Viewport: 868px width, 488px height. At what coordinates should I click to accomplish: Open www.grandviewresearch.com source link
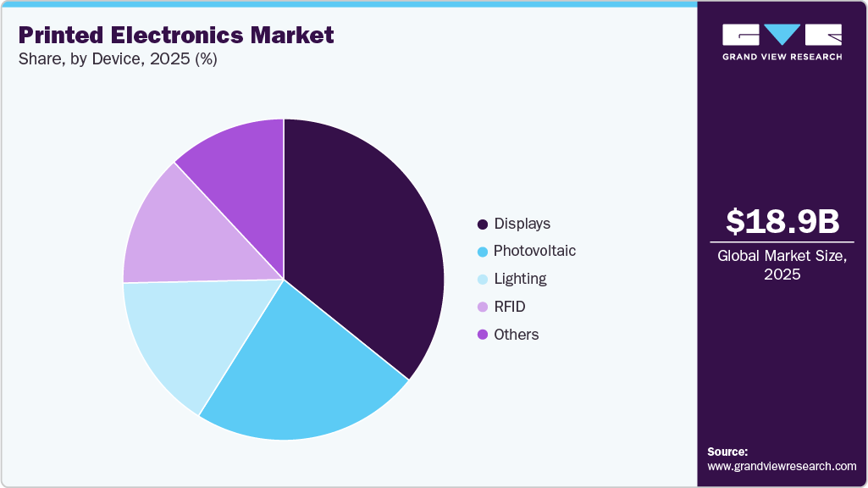coord(783,464)
